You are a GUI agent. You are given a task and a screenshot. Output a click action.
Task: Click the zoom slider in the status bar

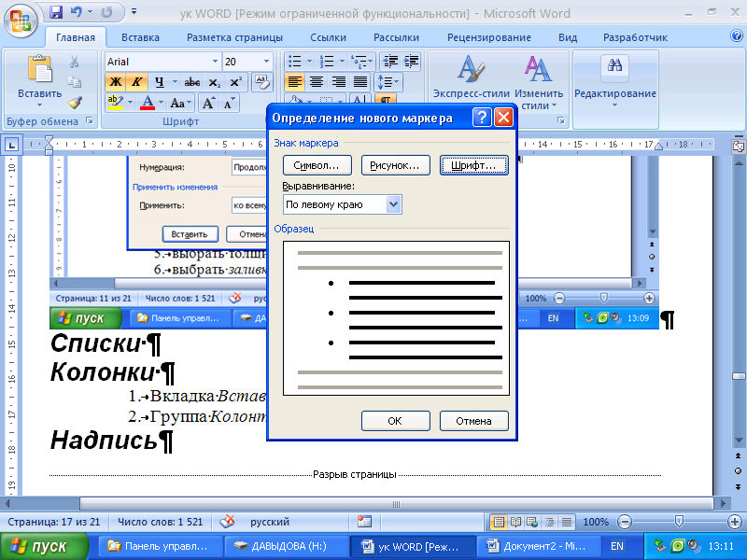point(680,522)
